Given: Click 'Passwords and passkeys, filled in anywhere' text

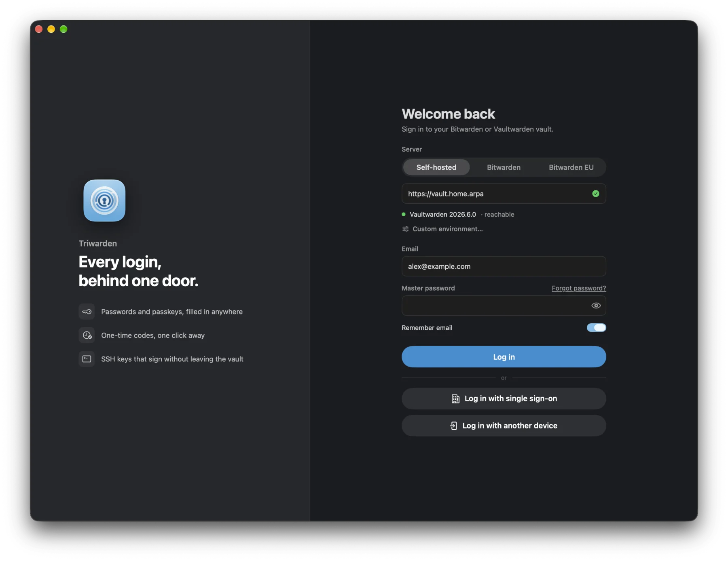Looking at the screenshot, I should pyautogui.click(x=172, y=312).
